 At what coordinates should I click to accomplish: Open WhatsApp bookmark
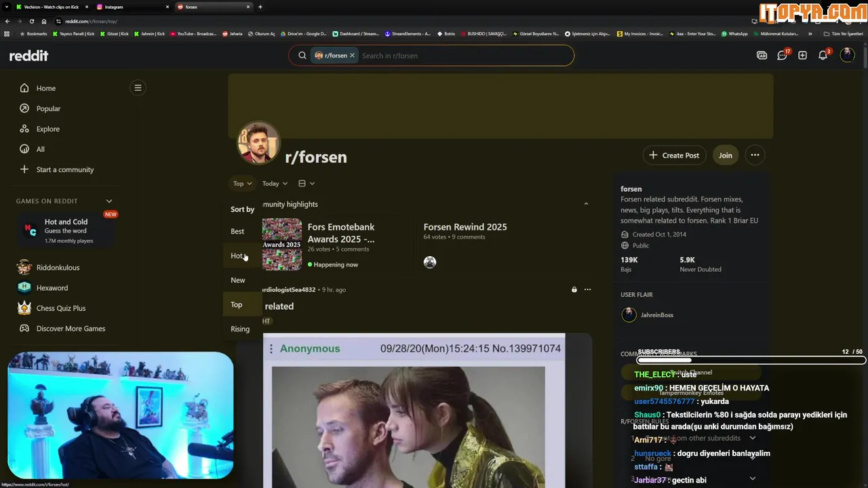[x=734, y=33]
